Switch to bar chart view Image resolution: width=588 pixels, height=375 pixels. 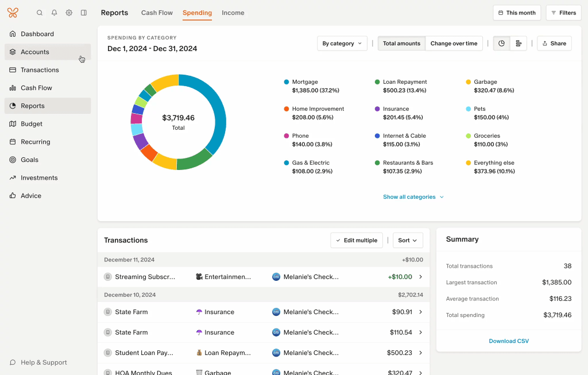coord(519,44)
